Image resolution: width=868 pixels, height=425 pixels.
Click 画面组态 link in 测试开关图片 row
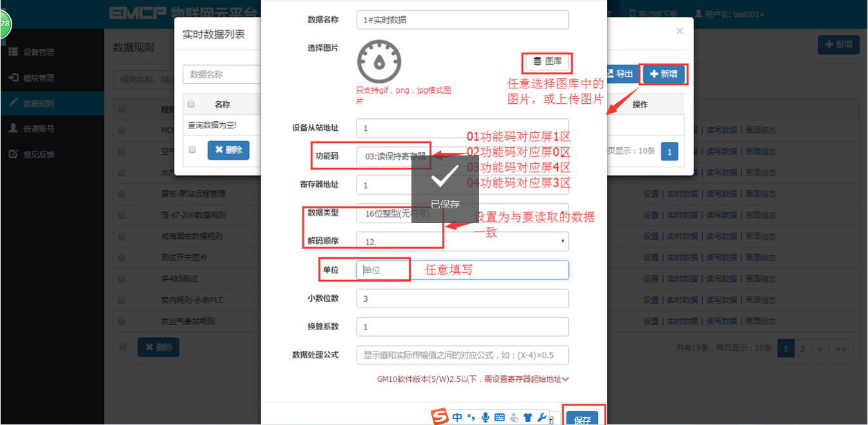point(760,257)
